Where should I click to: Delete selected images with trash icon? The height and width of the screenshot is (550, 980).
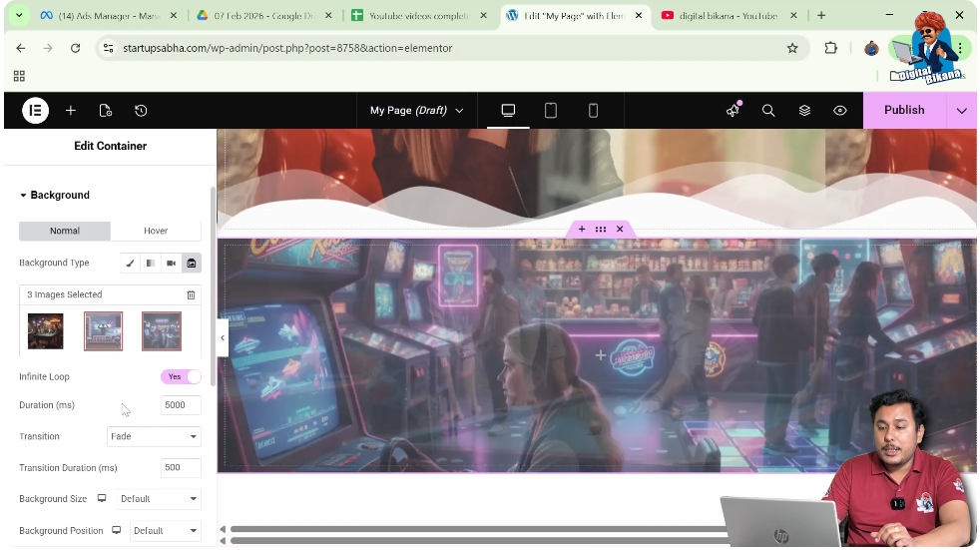(x=191, y=295)
